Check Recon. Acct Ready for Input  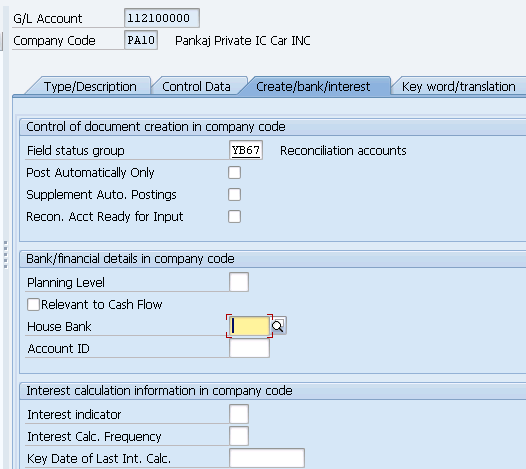coord(234,216)
